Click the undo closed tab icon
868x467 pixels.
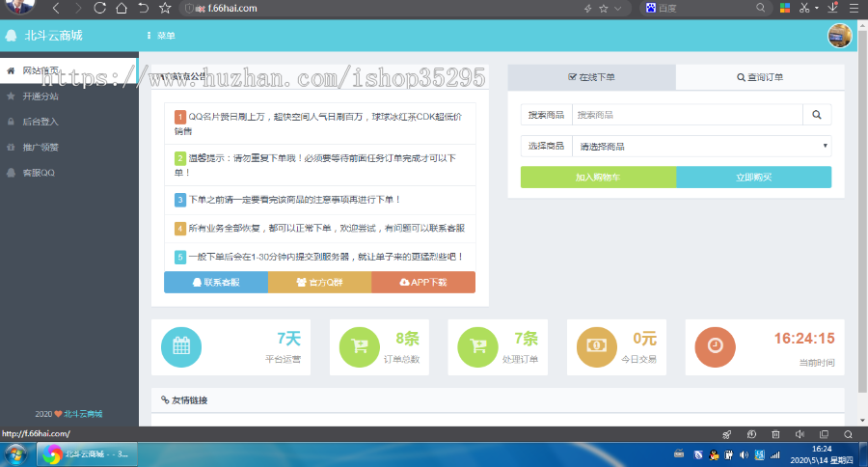pos(143,8)
